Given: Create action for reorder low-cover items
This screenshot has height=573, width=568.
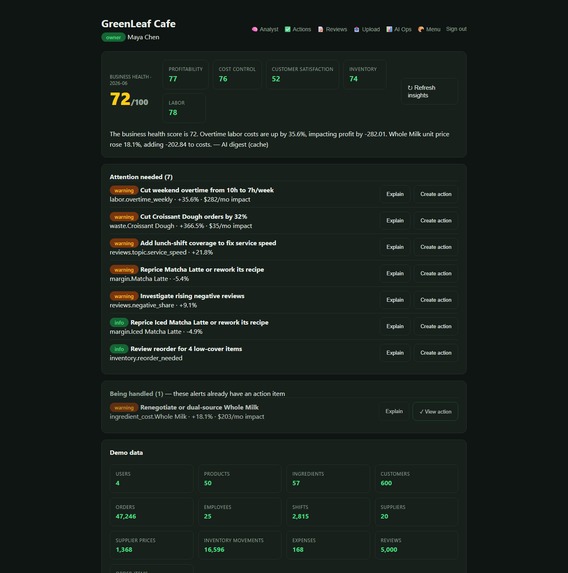Looking at the screenshot, I should click(x=436, y=353).
